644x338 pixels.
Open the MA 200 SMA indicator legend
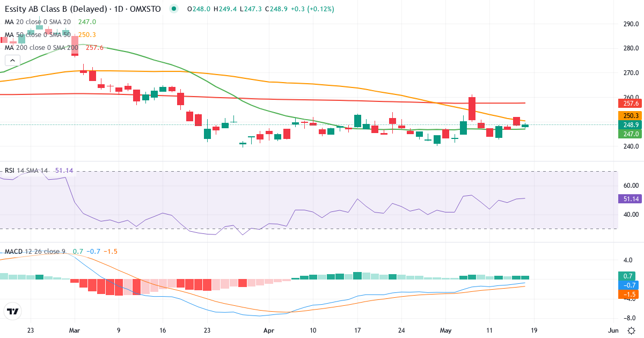[54, 48]
